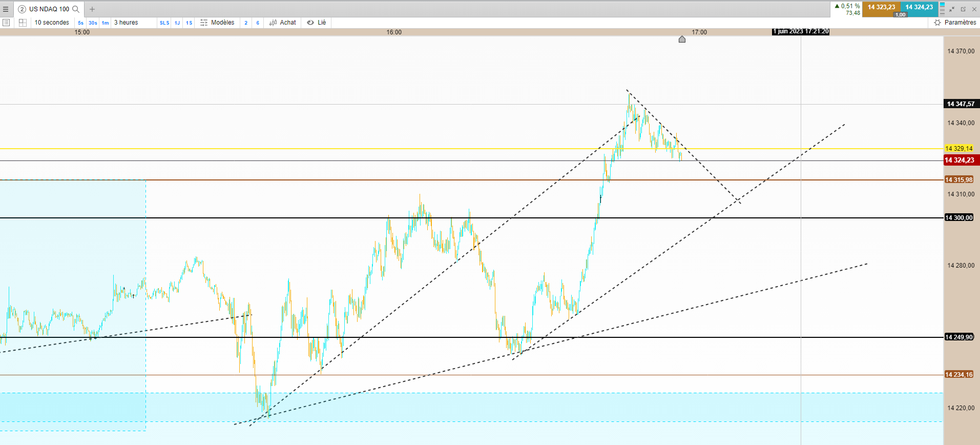
Task: Select the brown 14 315,98 price label
Action: click(958, 180)
